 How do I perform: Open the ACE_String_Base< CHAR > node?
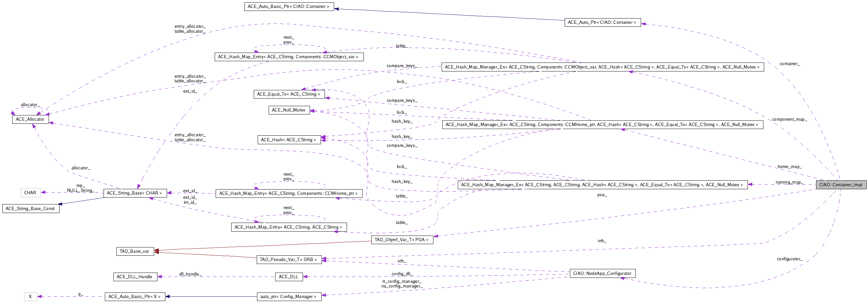(x=135, y=193)
